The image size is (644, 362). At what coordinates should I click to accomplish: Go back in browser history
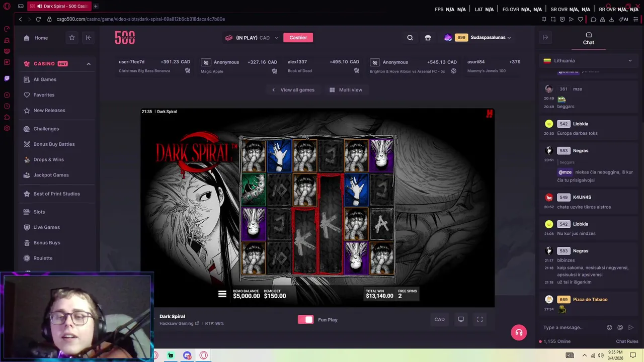pos(20,19)
